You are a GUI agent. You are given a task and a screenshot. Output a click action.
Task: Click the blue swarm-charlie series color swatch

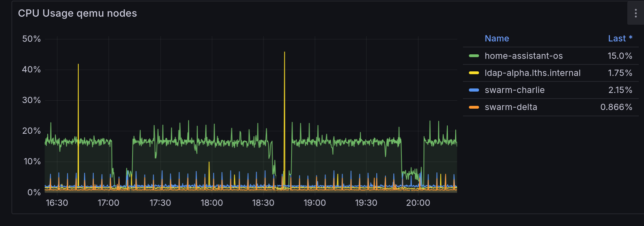474,90
